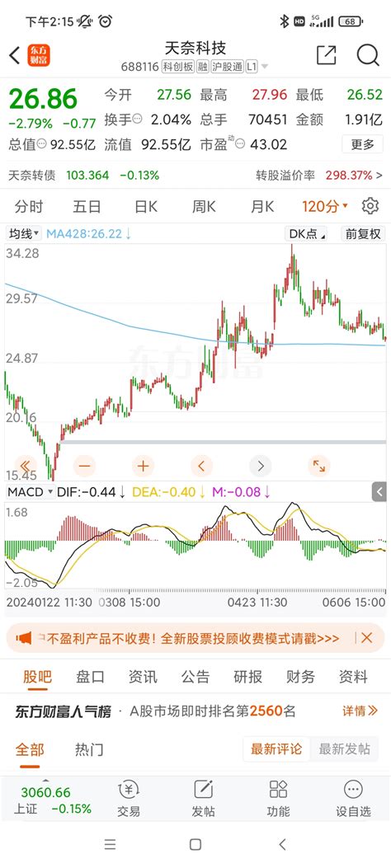Open the search magnifier icon
The height and width of the screenshot is (868, 391).
pos(367,55)
